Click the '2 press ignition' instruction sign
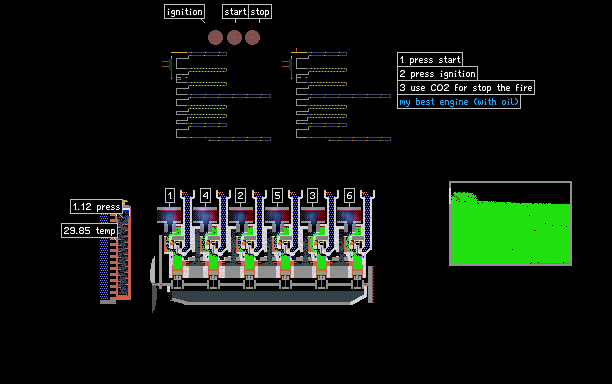 (437, 74)
